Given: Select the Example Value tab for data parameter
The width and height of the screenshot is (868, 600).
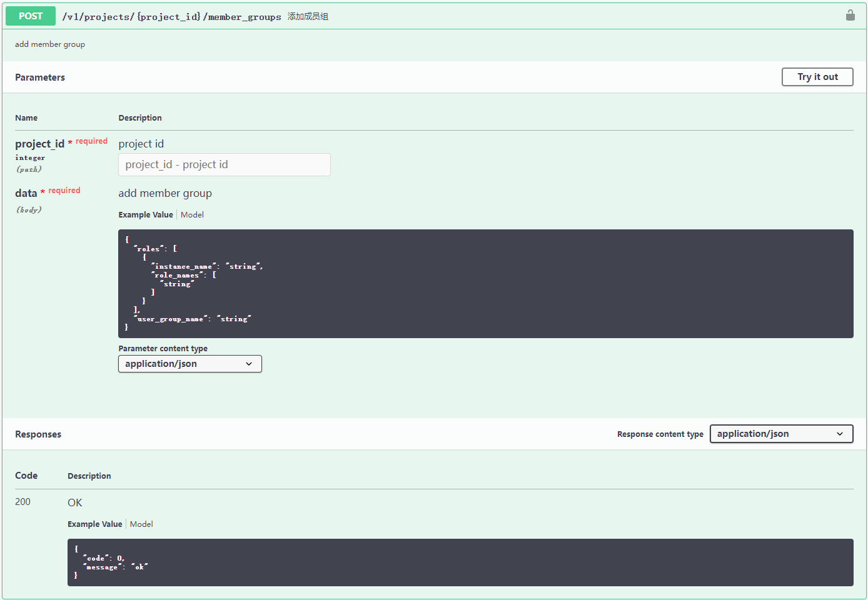Looking at the screenshot, I should pos(146,214).
